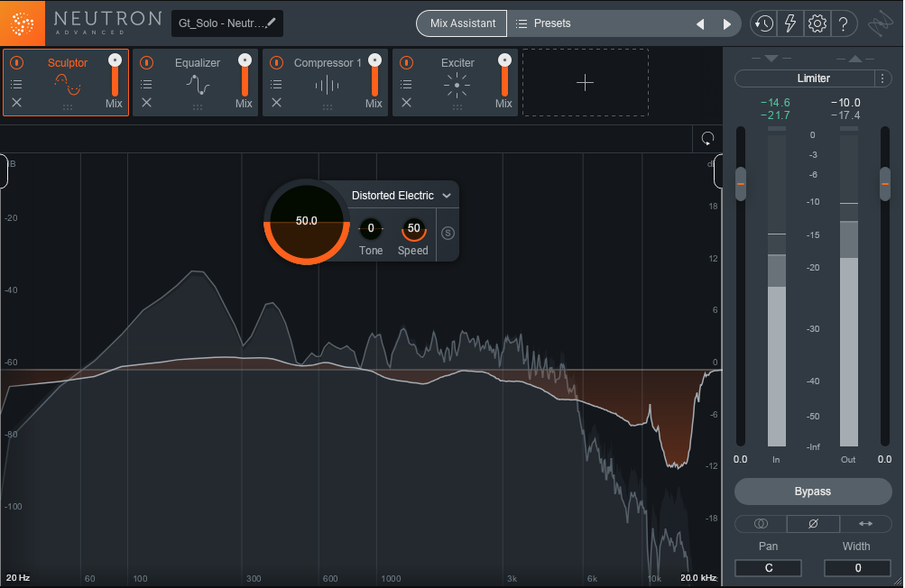Screen dimensions: 905x588
Task: Remove the Sculptor module with X
Action: [x=17, y=102]
